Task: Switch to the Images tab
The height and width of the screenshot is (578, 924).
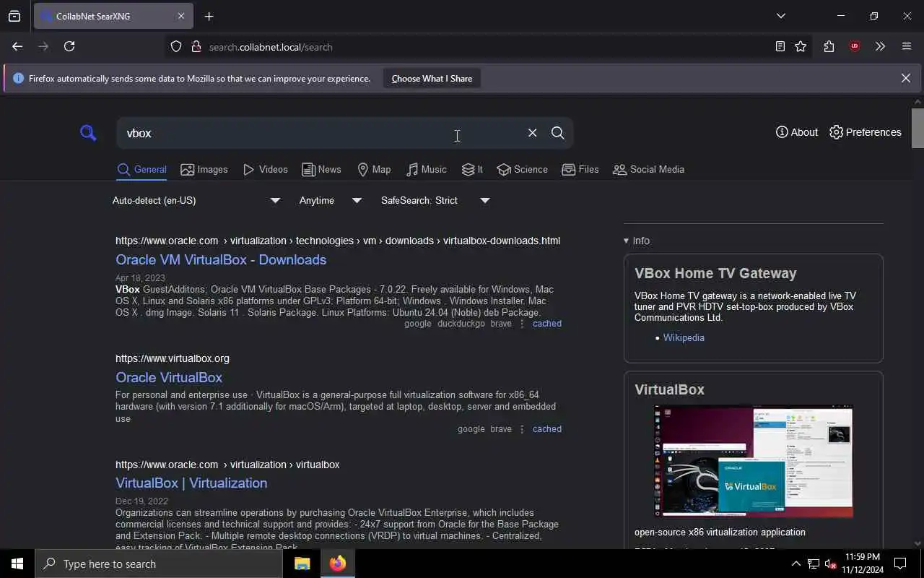Action: point(204,170)
